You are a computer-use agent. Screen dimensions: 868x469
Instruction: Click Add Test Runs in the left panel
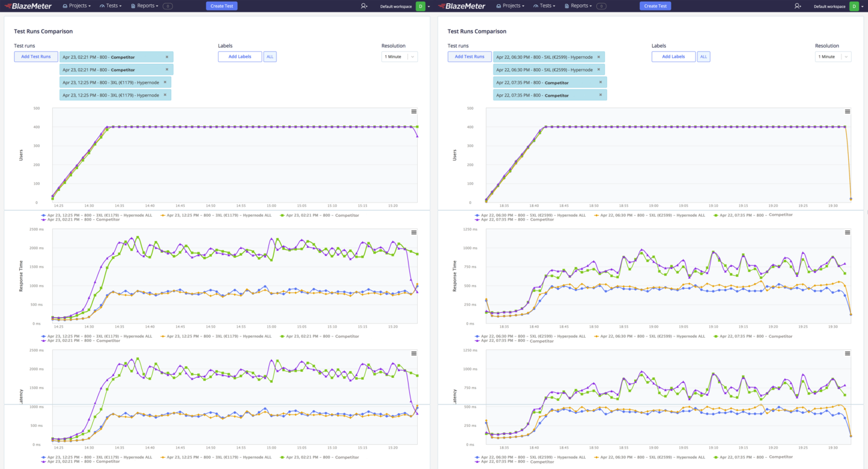pos(36,56)
